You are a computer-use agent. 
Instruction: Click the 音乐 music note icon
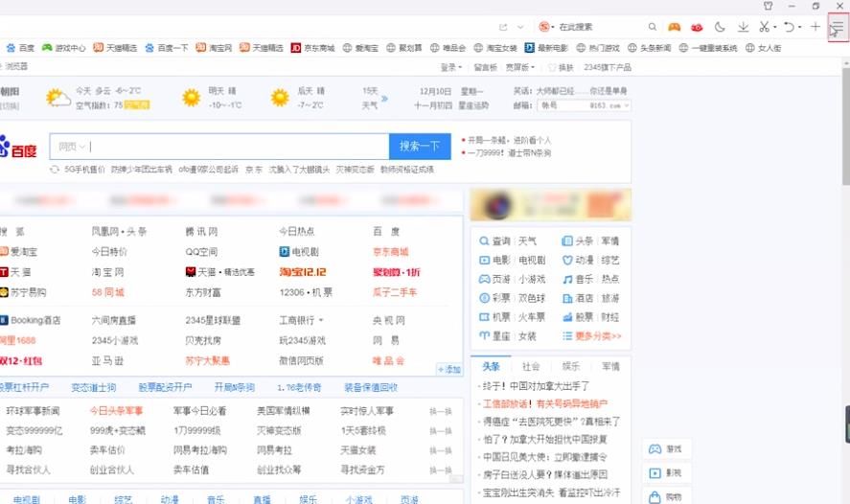pyautogui.click(x=567, y=279)
